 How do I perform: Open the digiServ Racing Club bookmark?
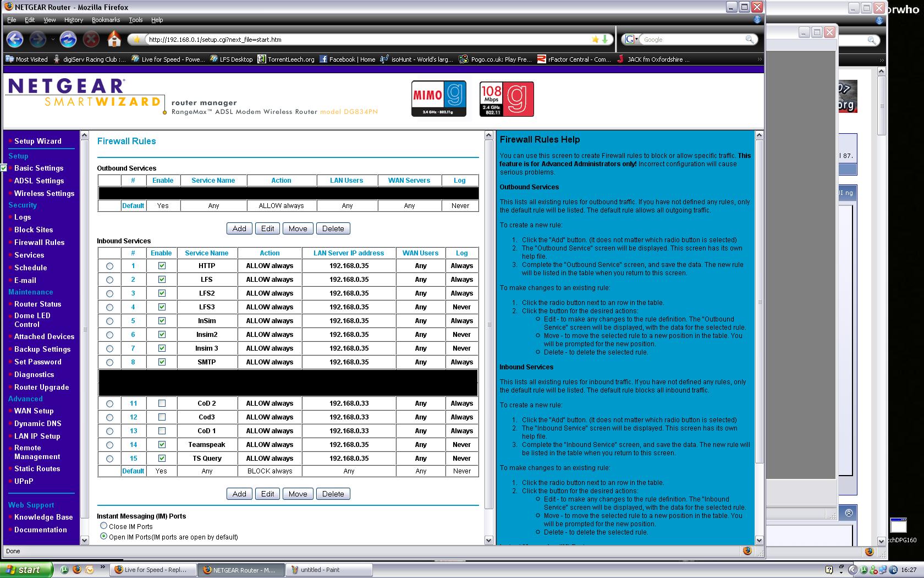click(89, 59)
